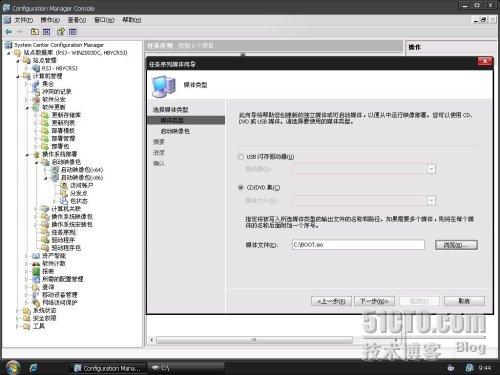Click the 软件分发 node icon

tap(36, 99)
